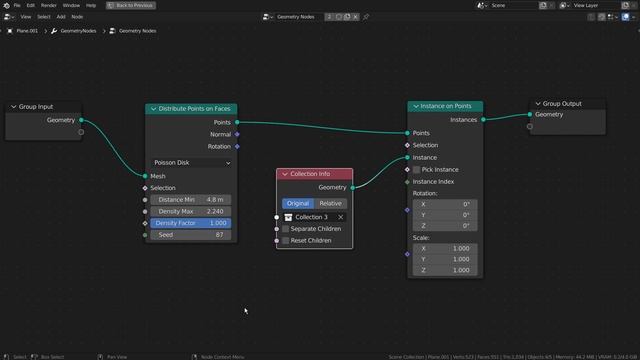Collapse the Group Output node

(x=538, y=104)
